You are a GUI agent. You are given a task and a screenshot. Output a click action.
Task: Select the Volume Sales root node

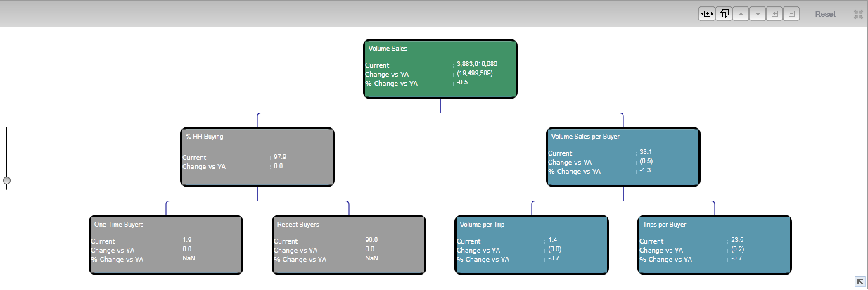coord(440,68)
